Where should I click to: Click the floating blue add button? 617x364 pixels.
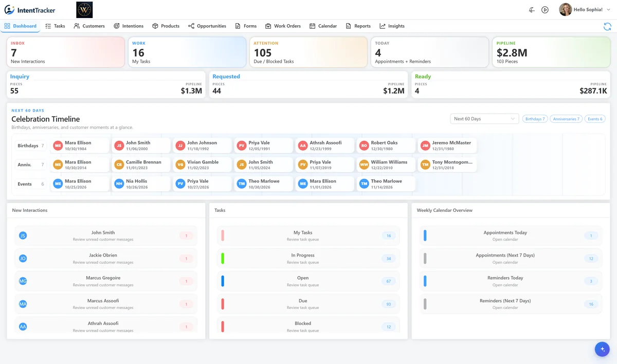coord(602,349)
